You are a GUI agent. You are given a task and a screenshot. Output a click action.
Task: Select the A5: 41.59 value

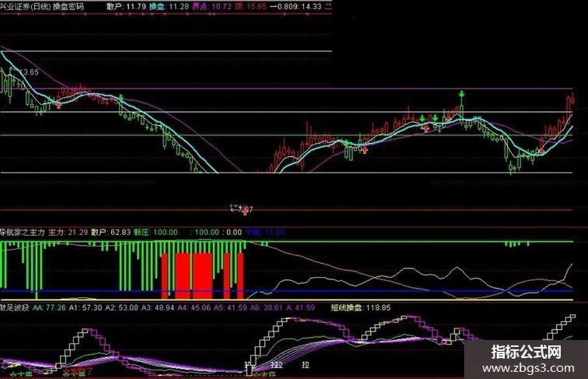pos(231,307)
